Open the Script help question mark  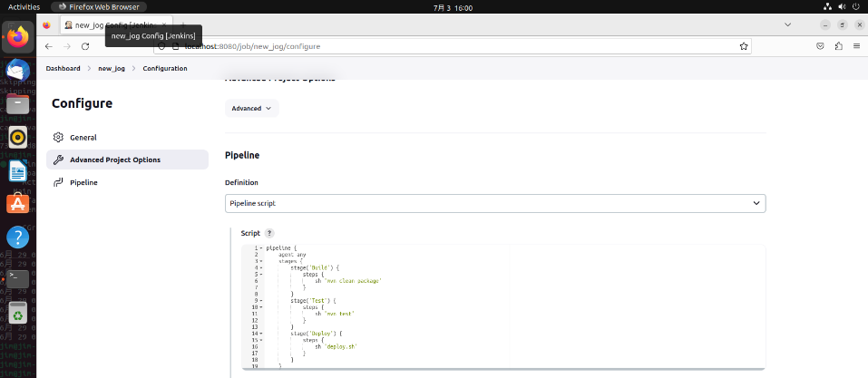[x=269, y=234]
